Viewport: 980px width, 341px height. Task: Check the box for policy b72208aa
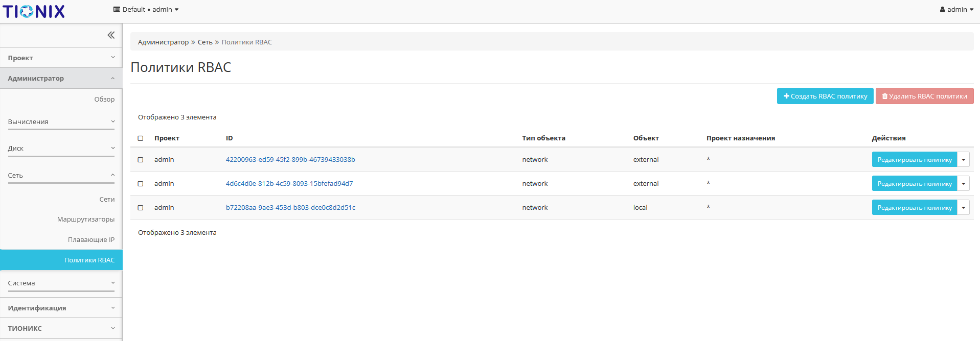click(x=141, y=208)
